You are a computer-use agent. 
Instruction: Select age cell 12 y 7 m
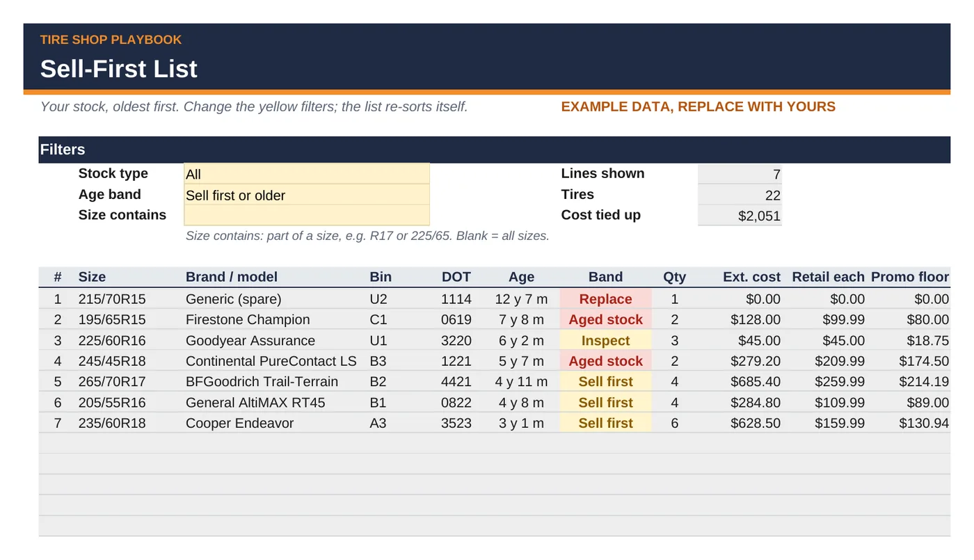click(521, 299)
